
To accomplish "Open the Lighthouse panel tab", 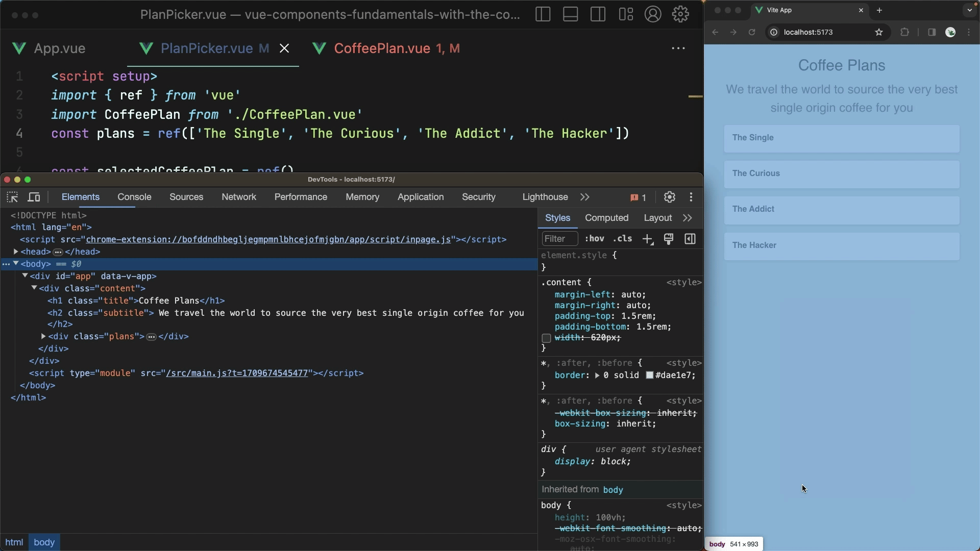I will [x=545, y=197].
